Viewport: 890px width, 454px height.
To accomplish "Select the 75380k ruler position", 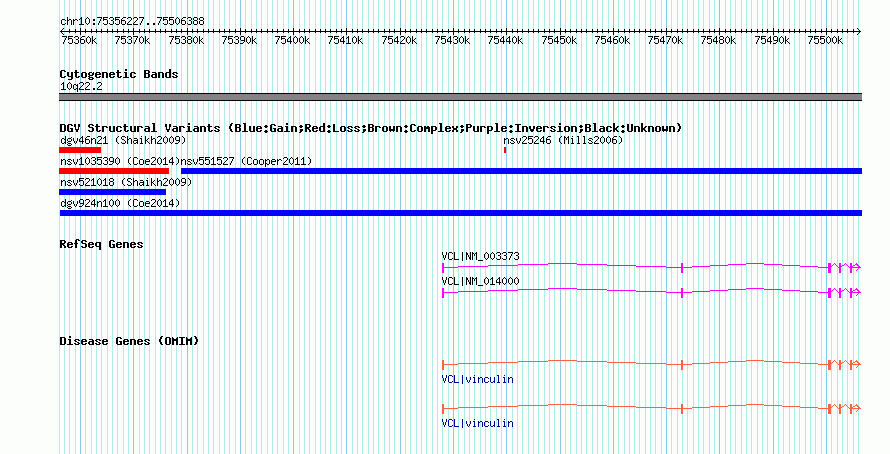I will (186, 40).
